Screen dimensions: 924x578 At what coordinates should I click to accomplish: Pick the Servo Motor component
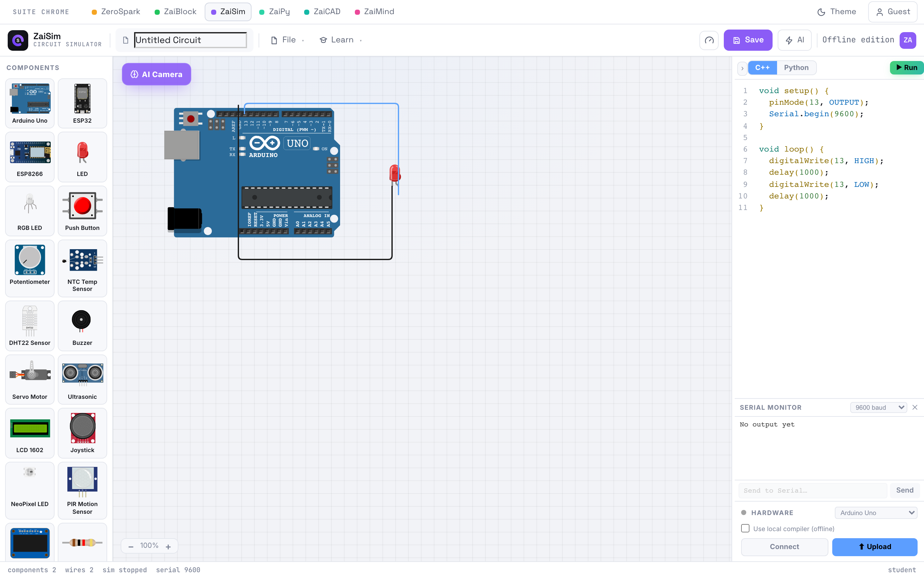pyautogui.click(x=30, y=379)
